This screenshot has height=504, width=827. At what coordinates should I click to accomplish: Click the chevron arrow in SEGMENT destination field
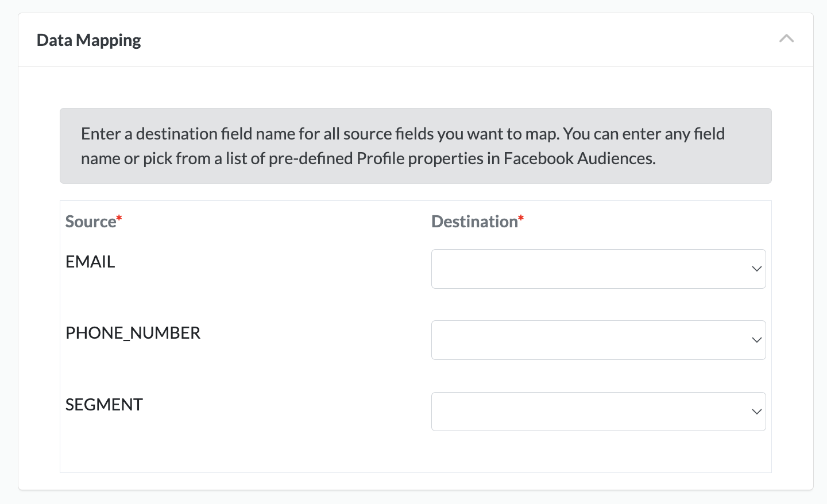756,412
